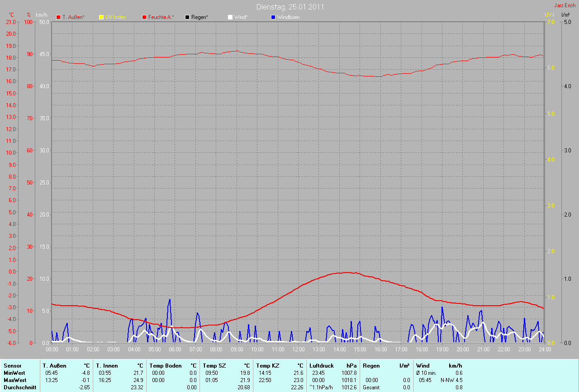Select the T. Innen column header
Viewport: 579px width, 392px height.
pyautogui.click(x=107, y=365)
